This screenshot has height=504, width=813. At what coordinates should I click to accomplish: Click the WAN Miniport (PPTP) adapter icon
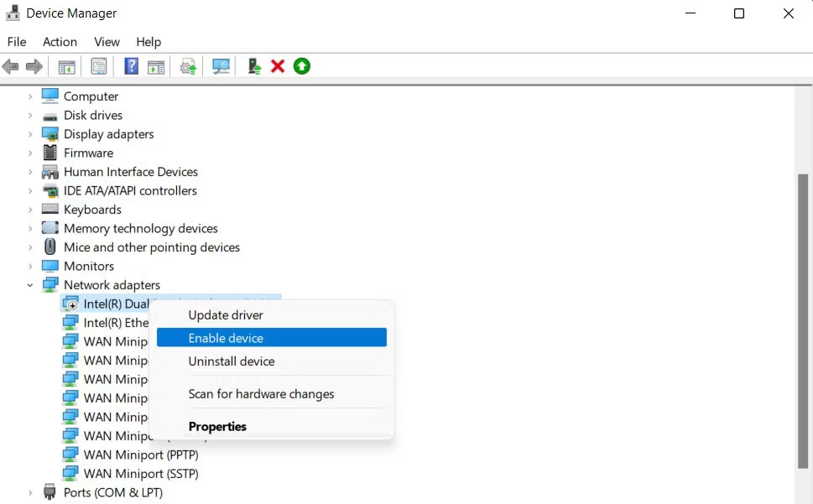click(x=70, y=455)
